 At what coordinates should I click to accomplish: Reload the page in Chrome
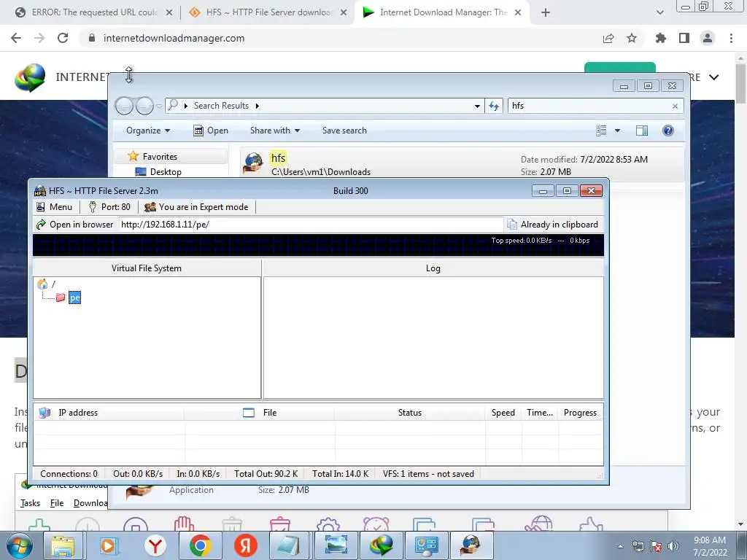[x=63, y=38]
